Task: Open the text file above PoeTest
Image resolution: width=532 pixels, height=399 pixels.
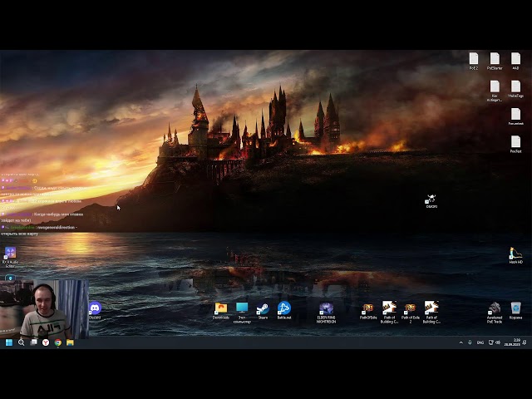Action: [515, 116]
